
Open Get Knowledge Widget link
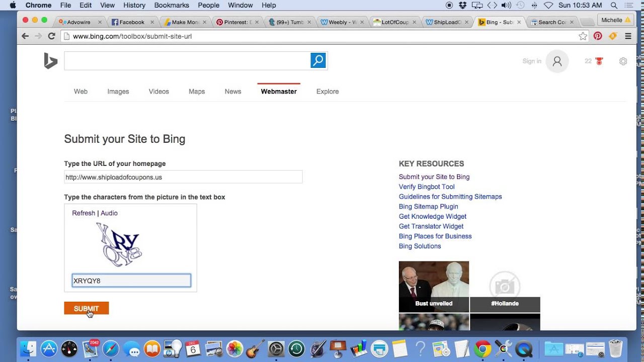[433, 216]
